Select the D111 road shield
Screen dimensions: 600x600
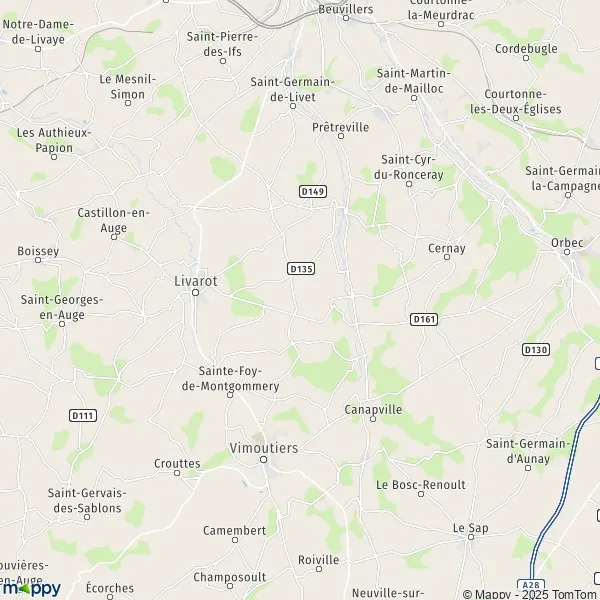point(83,416)
